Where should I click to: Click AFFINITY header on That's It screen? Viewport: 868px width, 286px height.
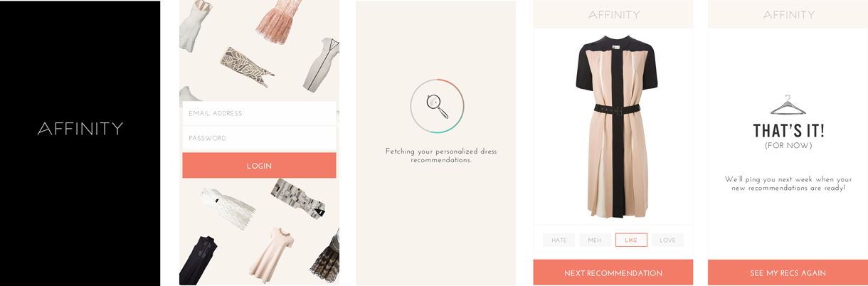(x=789, y=15)
